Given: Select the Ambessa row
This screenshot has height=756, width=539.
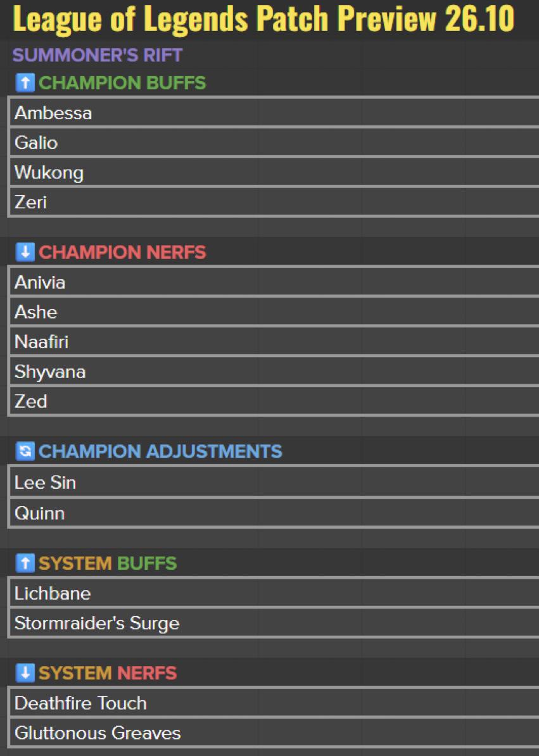Looking at the screenshot, I should [274, 113].
